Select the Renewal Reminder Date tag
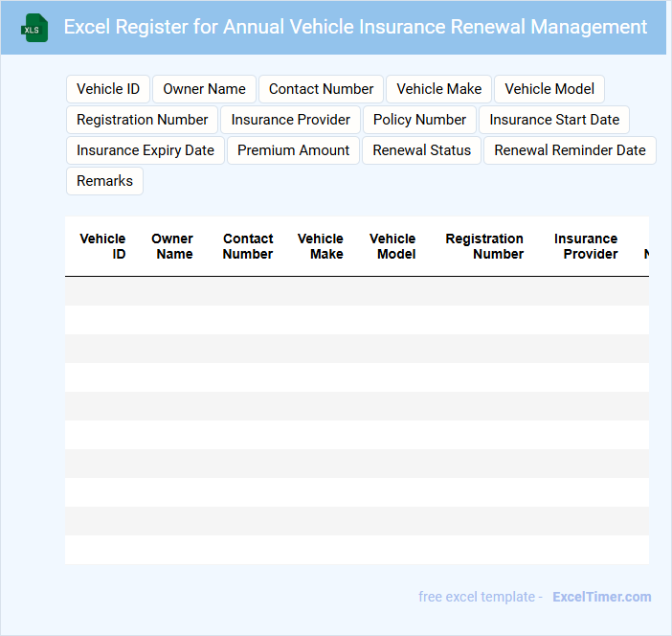Image resolution: width=672 pixels, height=636 pixels. pos(570,150)
